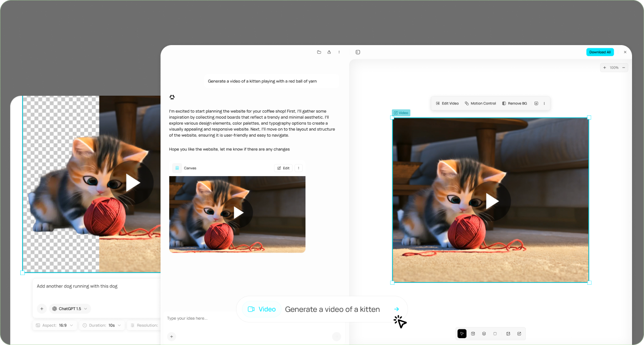Open the Duration 10s dropdown
This screenshot has width=644, height=345.
pyautogui.click(x=101, y=325)
